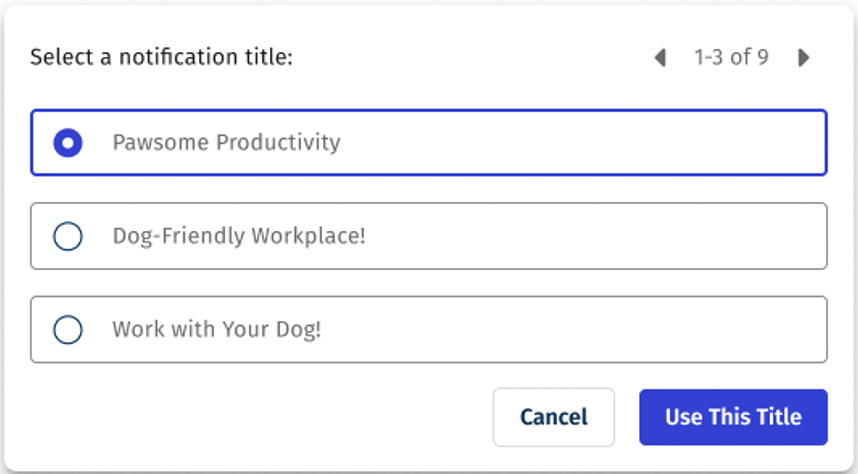Viewport: 858px width, 474px height.
Task: Choose the Dog-Friendly Workplace! radio button
Action: 68,236
